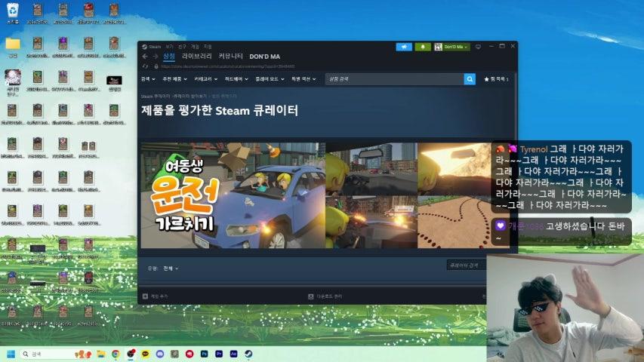Open the 유형 전체 filter dropdown
Image resolution: width=644 pixels, height=362 pixels.
pos(171,268)
